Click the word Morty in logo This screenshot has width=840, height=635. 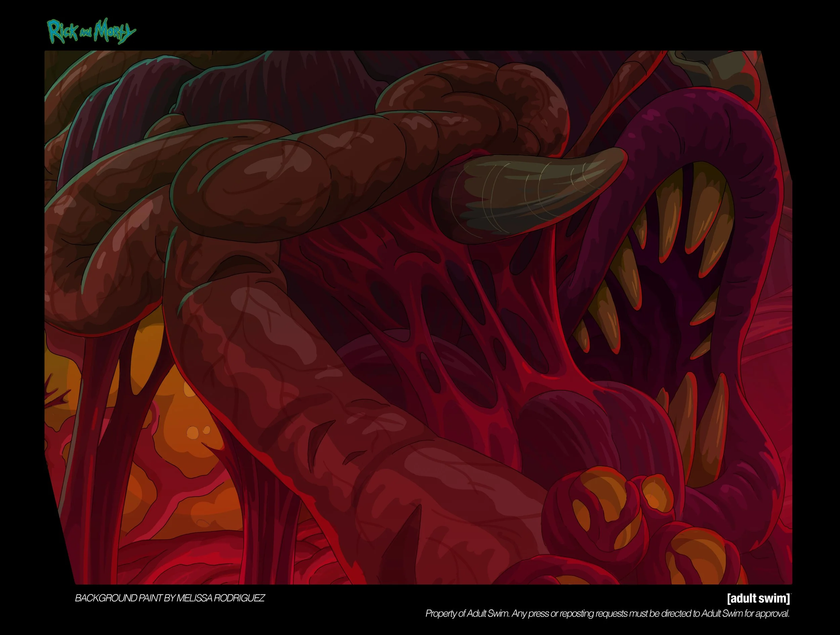click(x=114, y=32)
